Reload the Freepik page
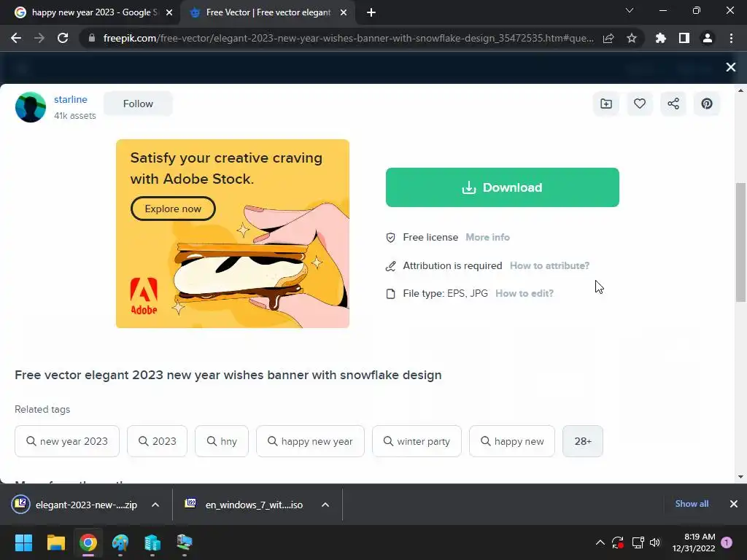Screen dimensions: 747x560 (x=63, y=38)
